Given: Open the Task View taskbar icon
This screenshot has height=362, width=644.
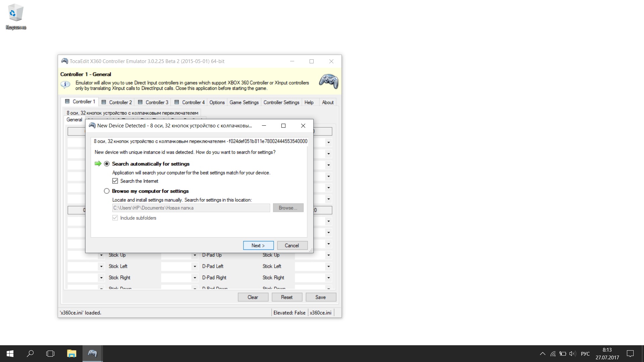Looking at the screenshot, I should 50,353.
